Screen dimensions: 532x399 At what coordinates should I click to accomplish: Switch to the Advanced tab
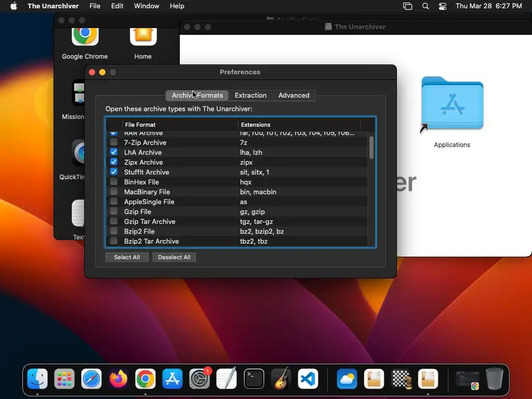294,96
